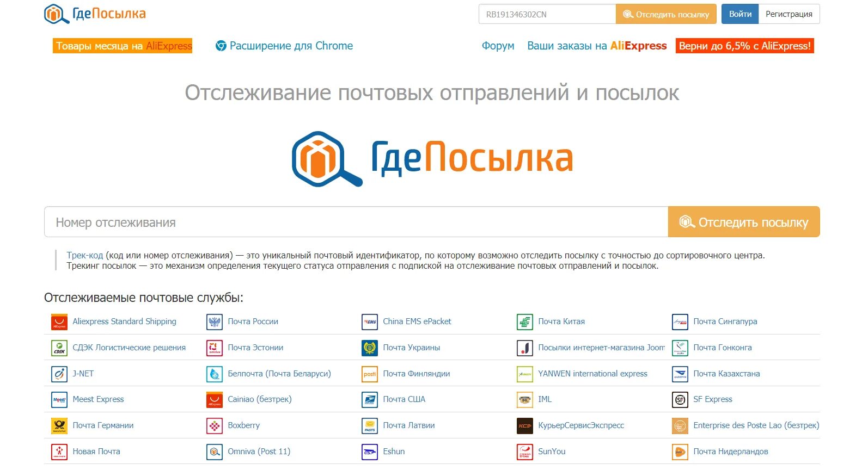Click the КурьерСервисЭкспресс KCE icon
This screenshot has height=470, width=868.
525,426
